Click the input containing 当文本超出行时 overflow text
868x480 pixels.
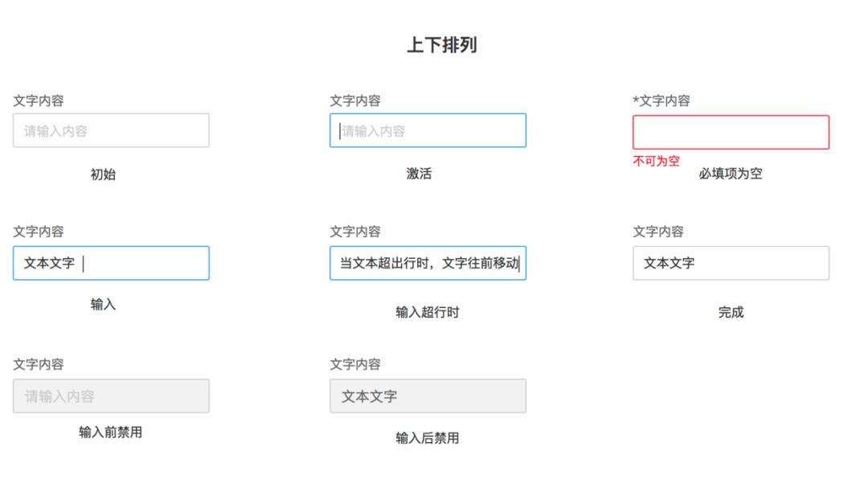pos(428,263)
